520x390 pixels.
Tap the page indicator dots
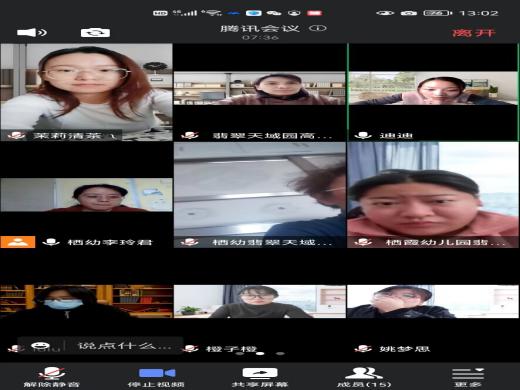[260, 353]
